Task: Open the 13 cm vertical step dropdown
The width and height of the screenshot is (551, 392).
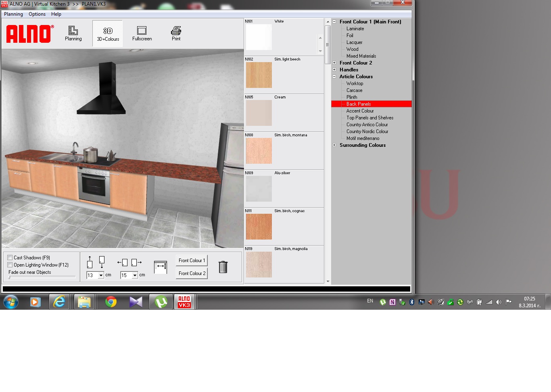Action: [x=101, y=275]
